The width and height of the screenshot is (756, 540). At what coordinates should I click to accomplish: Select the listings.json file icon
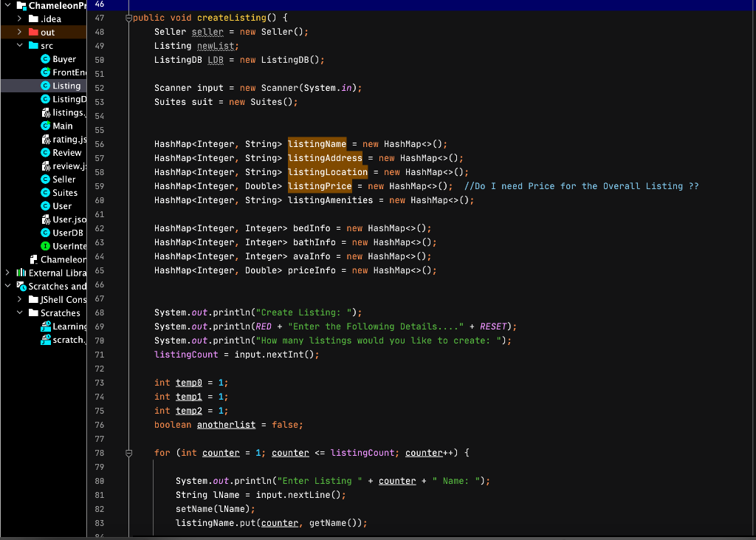pos(47,112)
